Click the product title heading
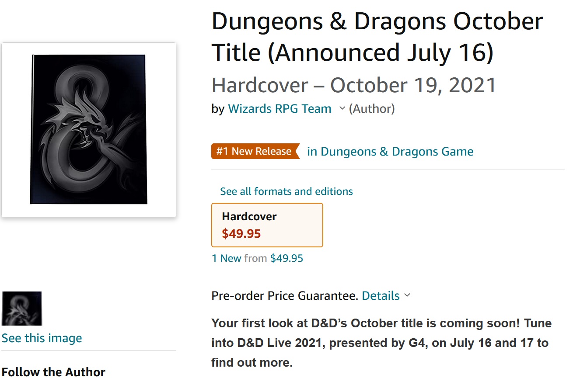Viewport: 580px width, 392px height. (377, 37)
